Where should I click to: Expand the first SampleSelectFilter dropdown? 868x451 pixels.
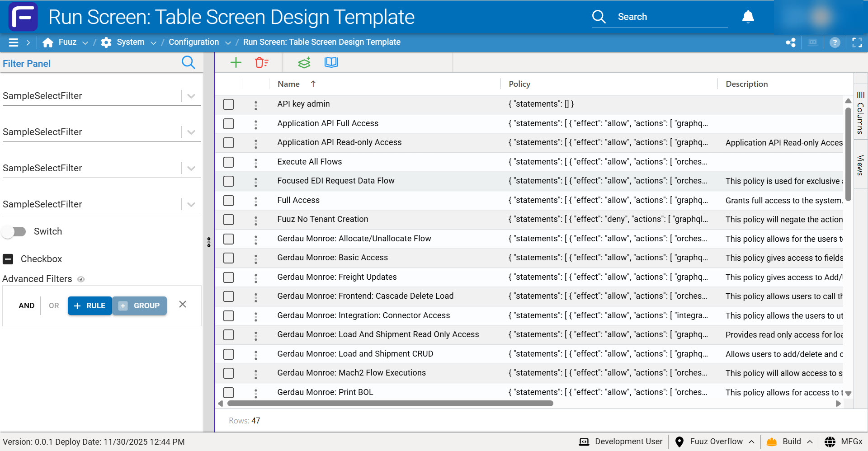[191, 96]
